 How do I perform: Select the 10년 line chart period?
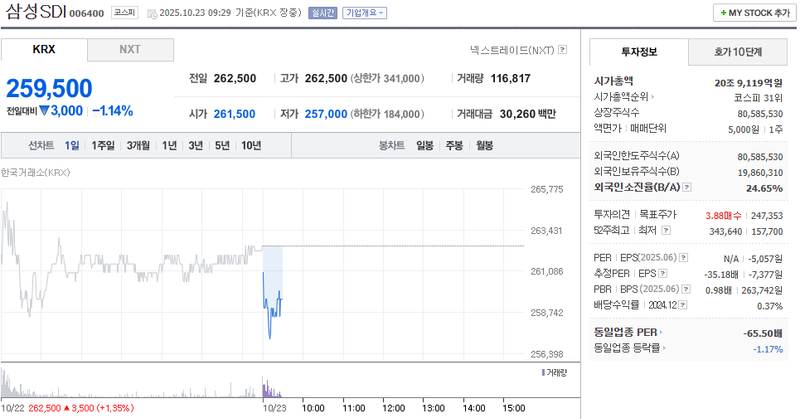click(251, 146)
